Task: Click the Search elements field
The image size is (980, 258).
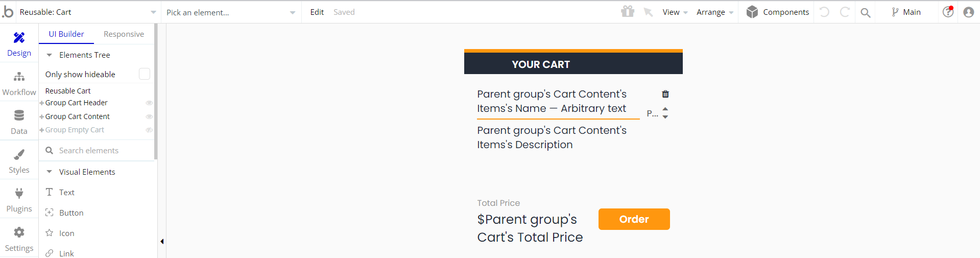Action: (x=97, y=151)
